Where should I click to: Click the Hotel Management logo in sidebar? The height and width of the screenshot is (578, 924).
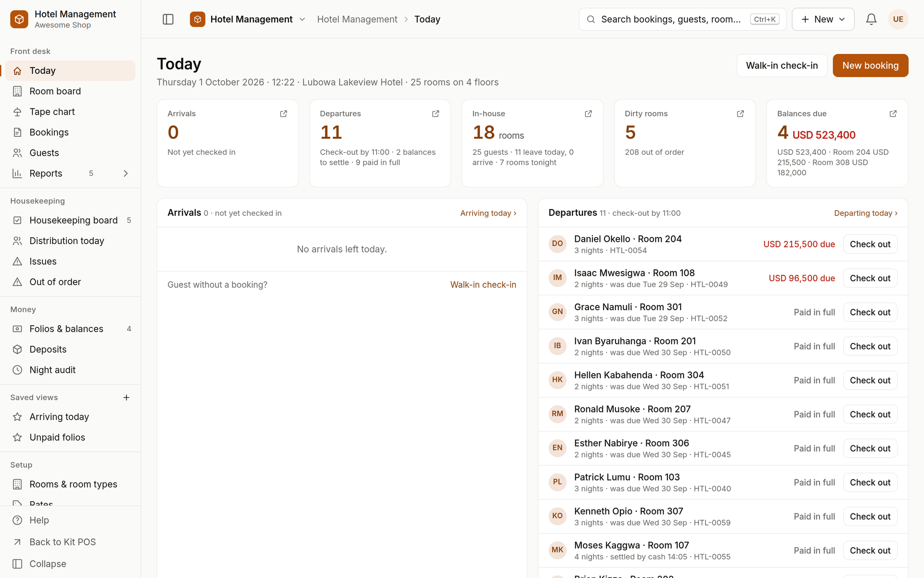(x=19, y=19)
